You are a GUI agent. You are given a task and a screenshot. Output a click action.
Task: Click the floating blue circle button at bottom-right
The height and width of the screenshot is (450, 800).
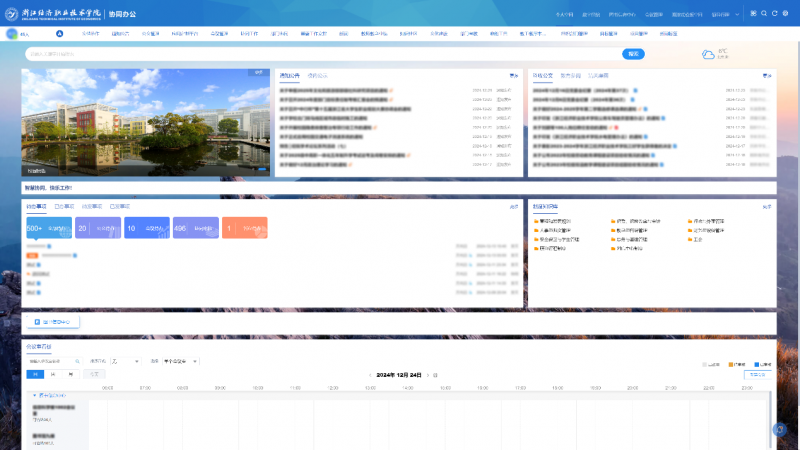click(780, 430)
